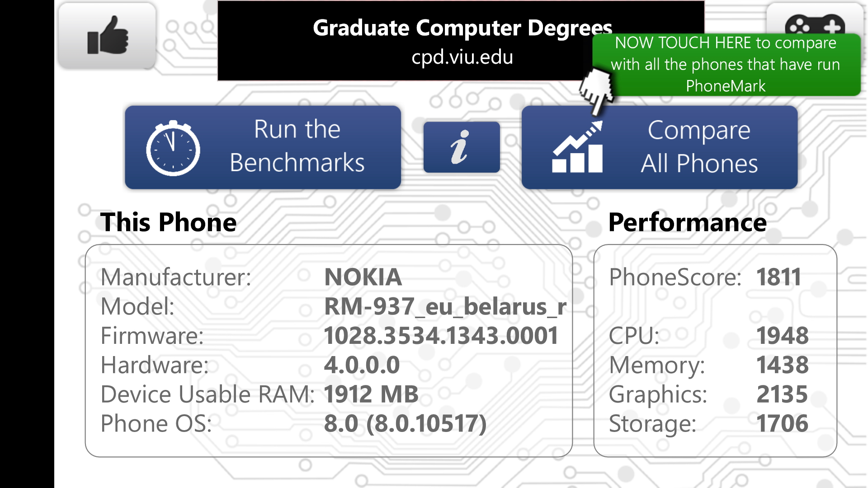Click the rising bar chart icon
The image size is (868, 488).
[577, 147]
